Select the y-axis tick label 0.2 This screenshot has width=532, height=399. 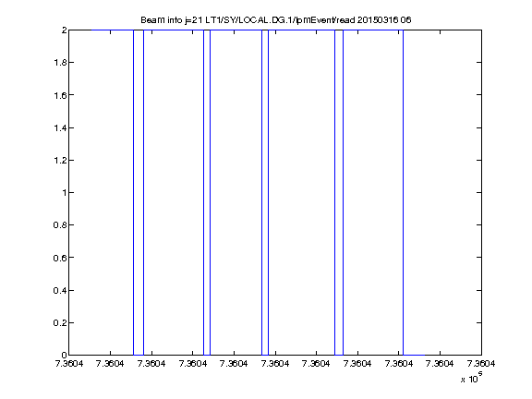(60, 322)
